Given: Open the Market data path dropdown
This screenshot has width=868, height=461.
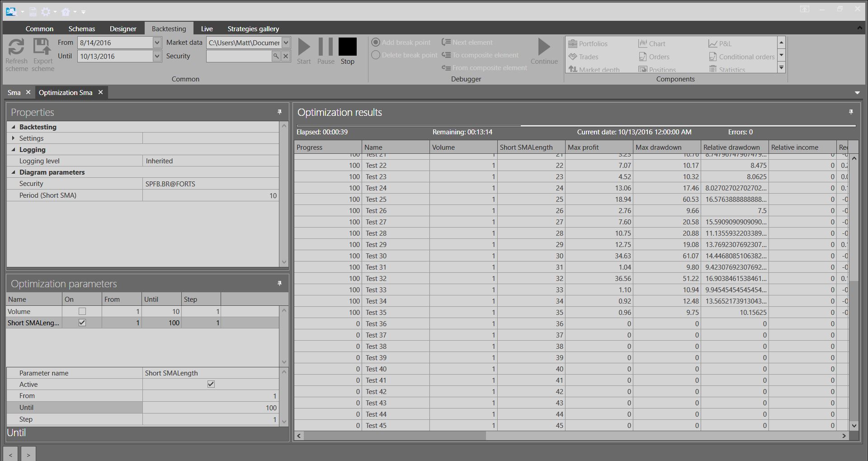Looking at the screenshot, I should 286,43.
